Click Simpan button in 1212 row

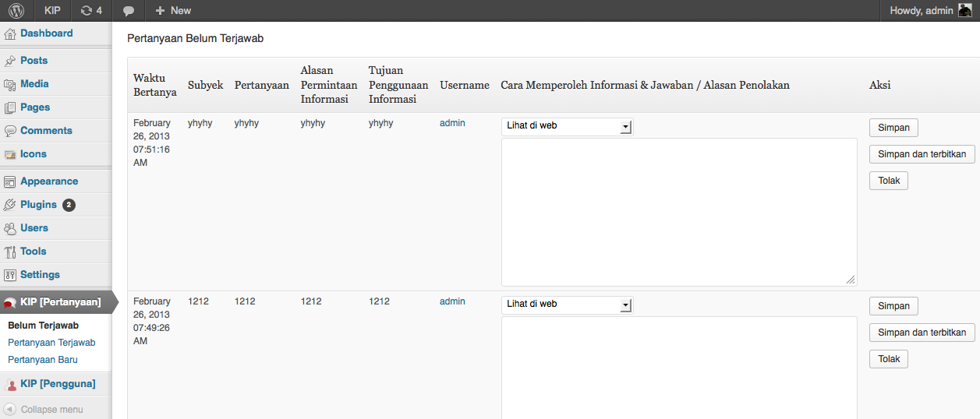click(x=893, y=306)
